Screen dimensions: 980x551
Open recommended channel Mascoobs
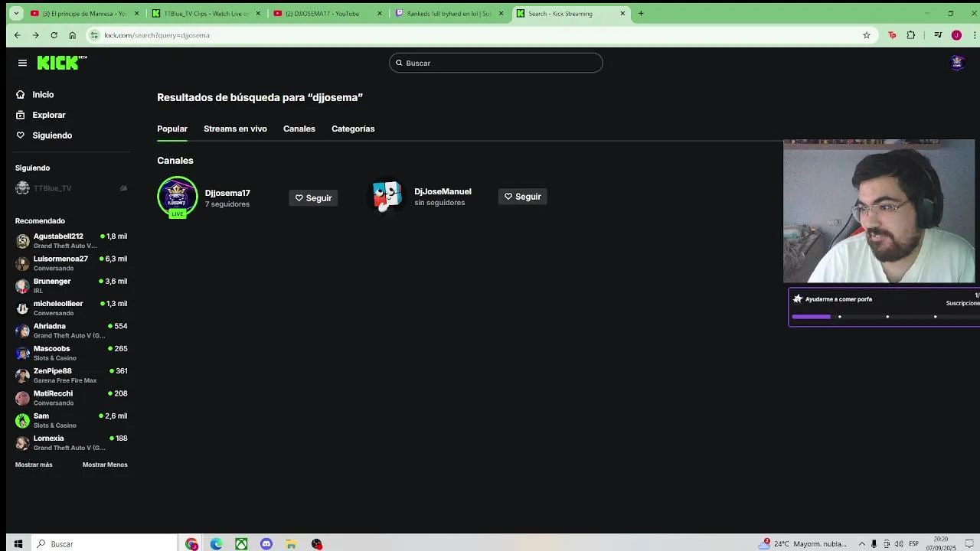point(71,353)
